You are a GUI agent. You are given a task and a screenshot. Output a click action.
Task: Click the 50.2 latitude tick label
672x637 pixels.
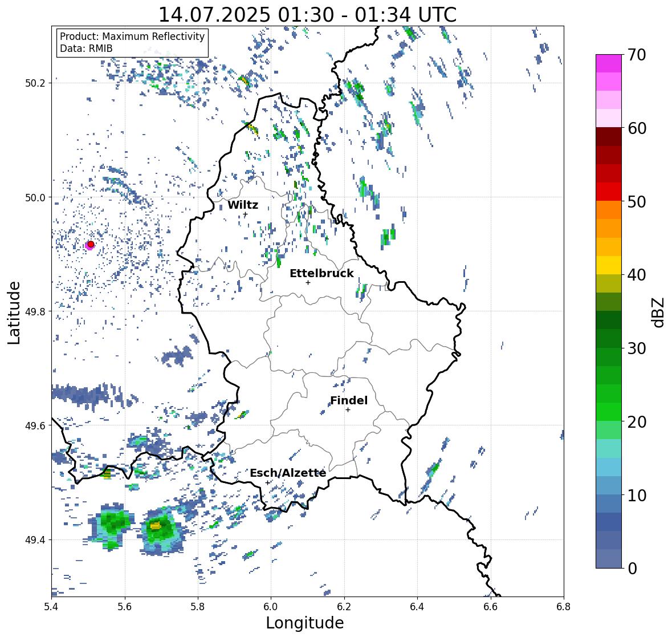click(x=36, y=83)
